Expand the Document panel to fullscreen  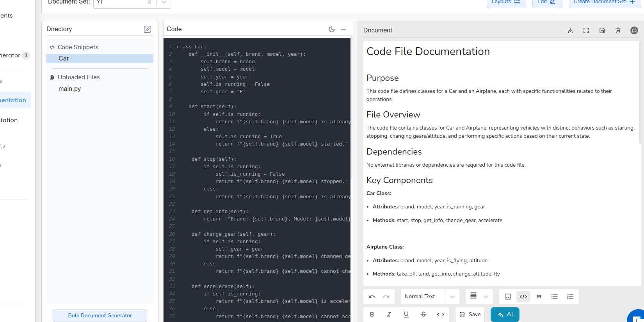pos(586,30)
